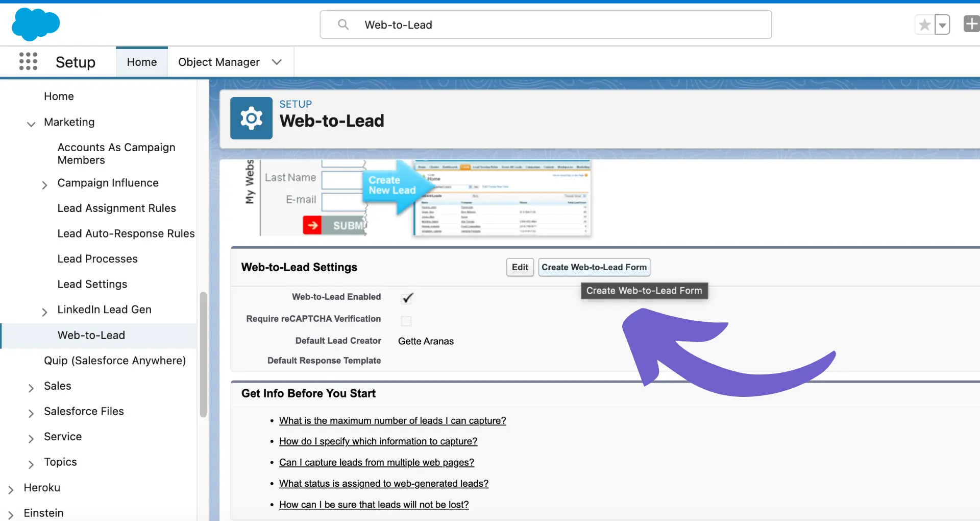
Task: Expand the Einstein section chevron
Action: (11, 515)
